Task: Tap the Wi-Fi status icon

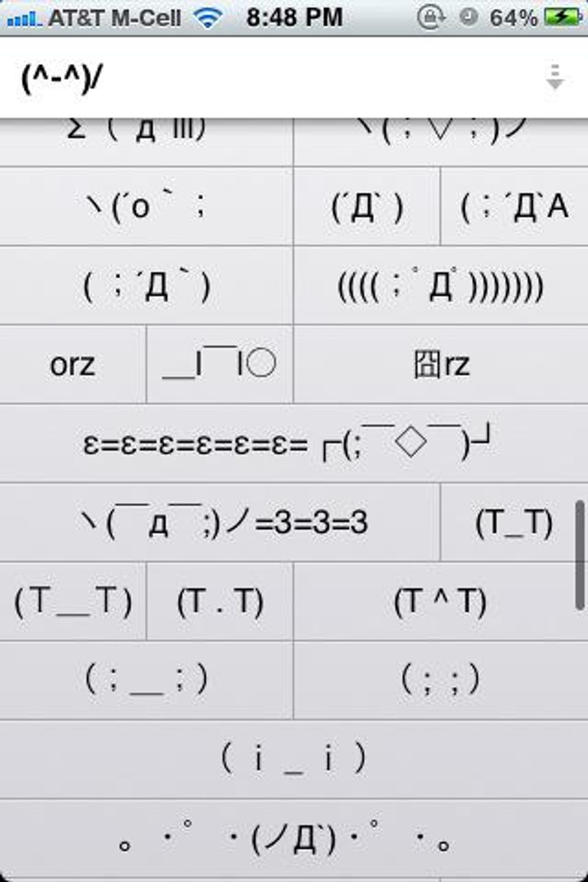Action: click(x=208, y=17)
